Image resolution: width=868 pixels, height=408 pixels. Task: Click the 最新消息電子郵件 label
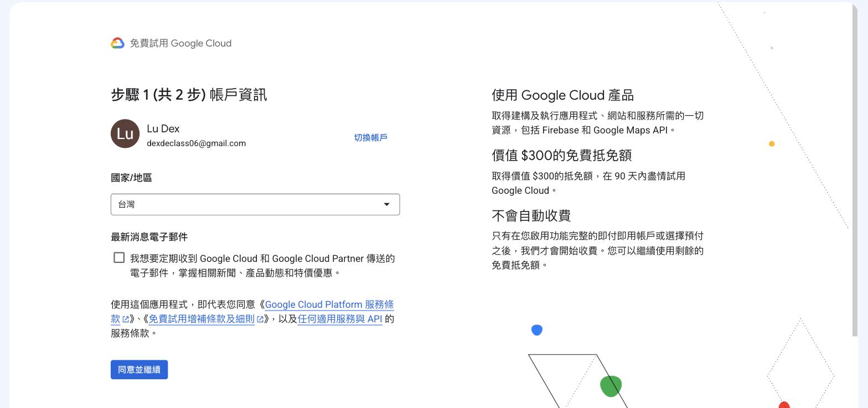[149, 237]
